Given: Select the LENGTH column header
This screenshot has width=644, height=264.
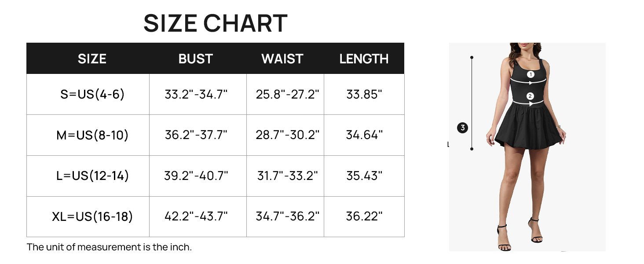Looking at the screenshot, I should click(x=364, y=59).
